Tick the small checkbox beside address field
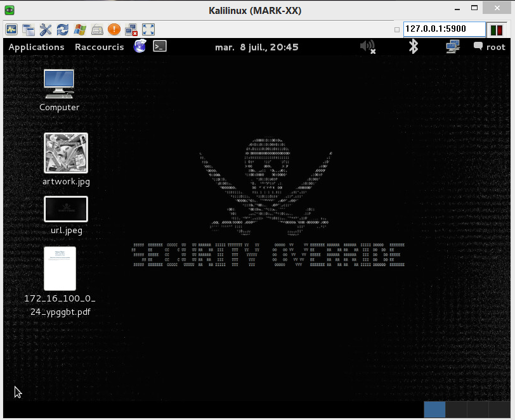This screenshot has height=420, width=515. (x=397, y=30)
